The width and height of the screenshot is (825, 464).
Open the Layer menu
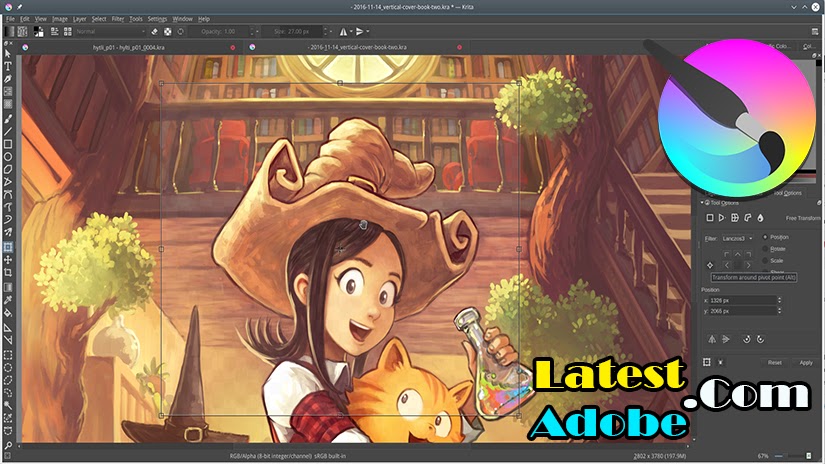click(x=79, y=19)
